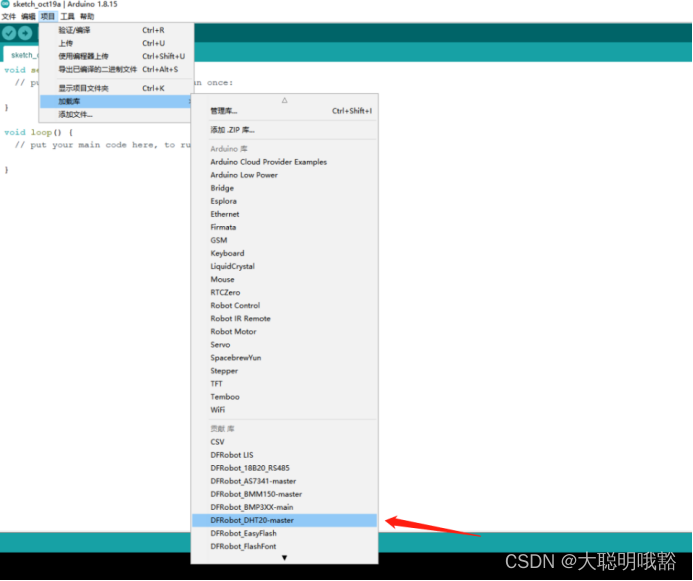Select DFRobot_EasyFlash library

[x=285, y=533]
